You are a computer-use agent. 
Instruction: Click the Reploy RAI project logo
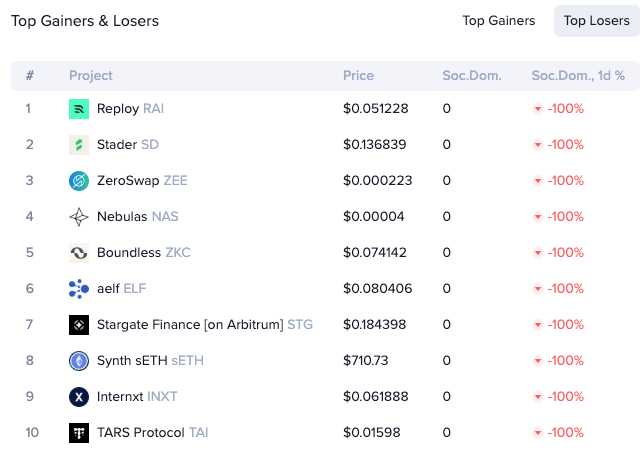[79, 109]
